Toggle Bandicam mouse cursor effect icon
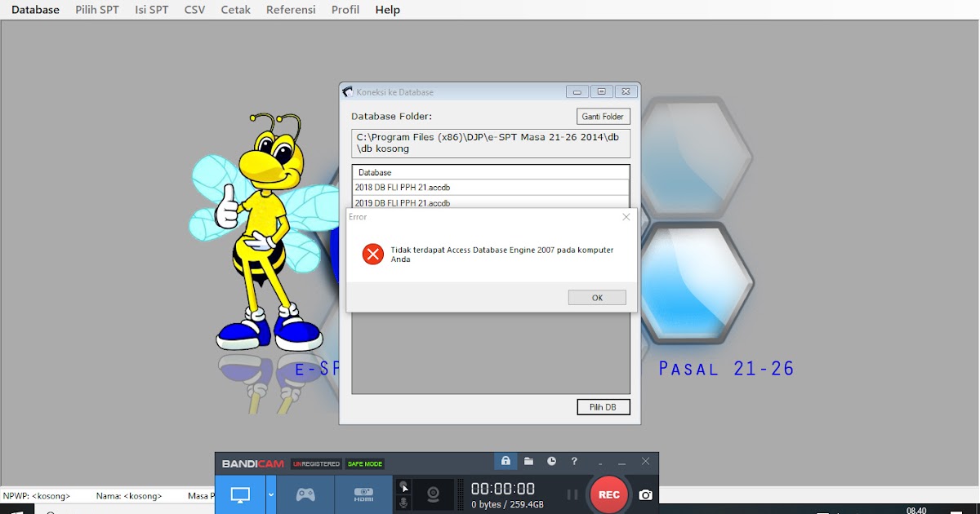The width and height of the screenshot is (980, 514). coord(403,487)
